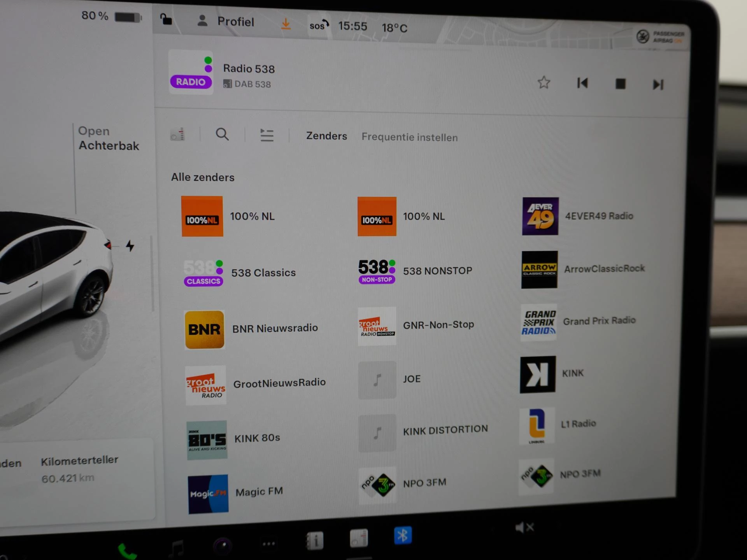Select KINK station logo
Screen dimensions: 747x560
[x=538, y=374]
